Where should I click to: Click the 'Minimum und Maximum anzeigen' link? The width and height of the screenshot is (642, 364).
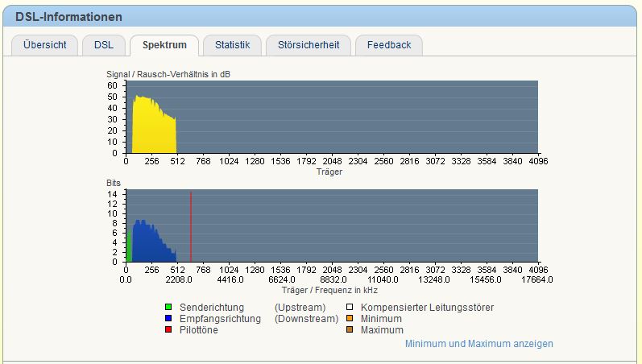[478, 344]
